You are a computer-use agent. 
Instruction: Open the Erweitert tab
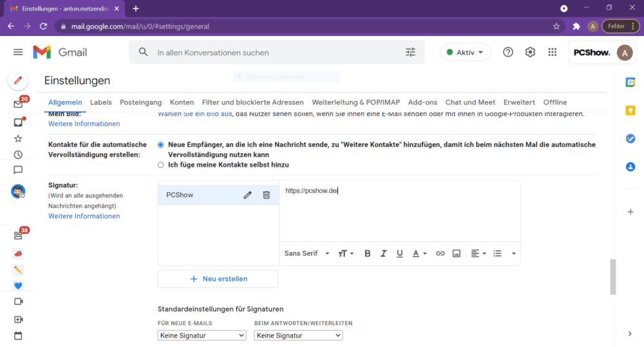pyautogui.click(x=519, y=102)
